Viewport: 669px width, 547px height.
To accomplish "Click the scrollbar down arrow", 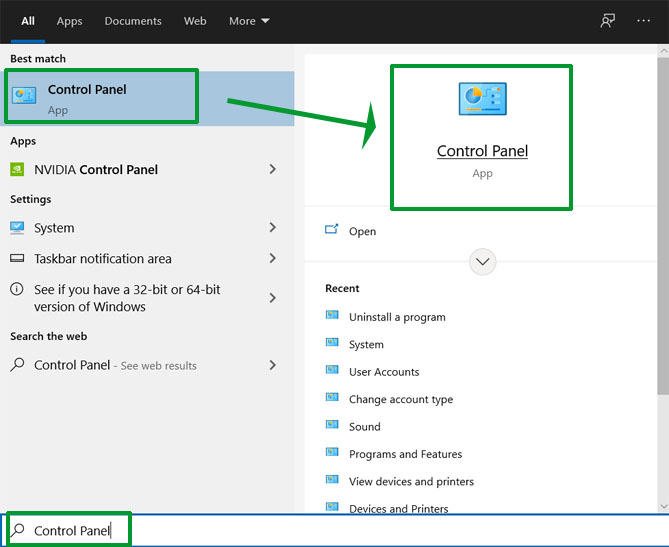I will coord(663,506).
